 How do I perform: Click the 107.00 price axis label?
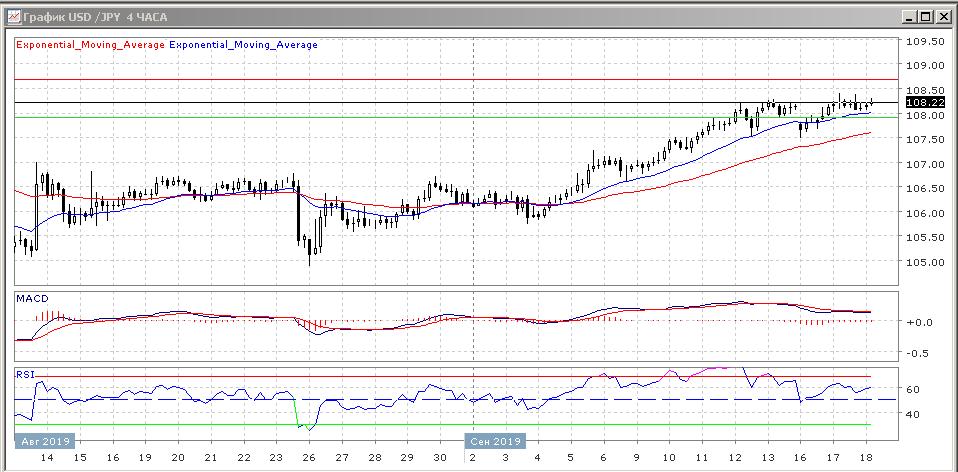(926, 164)
